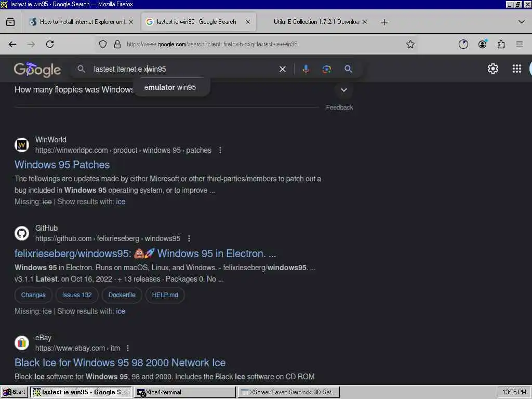The height and width of the screenshot is (399, 532).
Task: Open the Extensions puzzle piece icon
Action: (501, 44)
